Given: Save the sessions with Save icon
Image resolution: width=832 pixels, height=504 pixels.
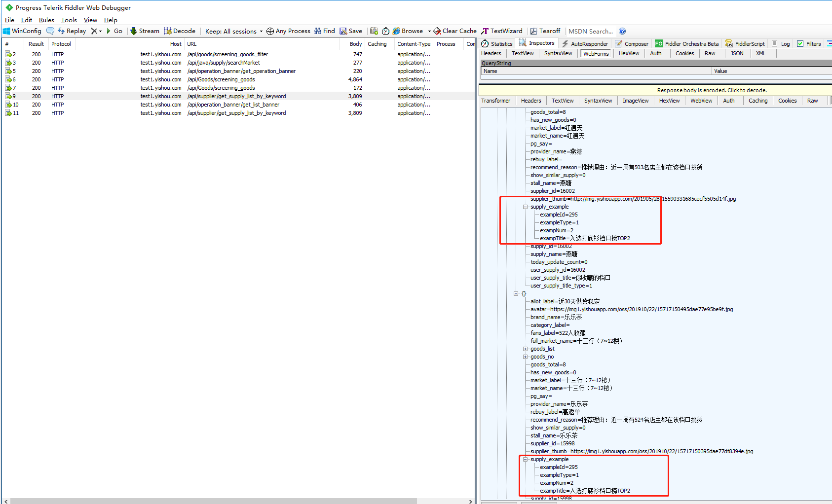Looking at the screenshot, I should coord(351,31).
